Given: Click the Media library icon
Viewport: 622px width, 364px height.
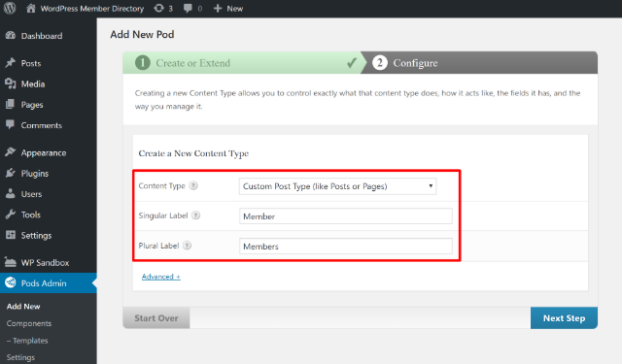Looking at the screenshot, I should [x=11, y=83].
